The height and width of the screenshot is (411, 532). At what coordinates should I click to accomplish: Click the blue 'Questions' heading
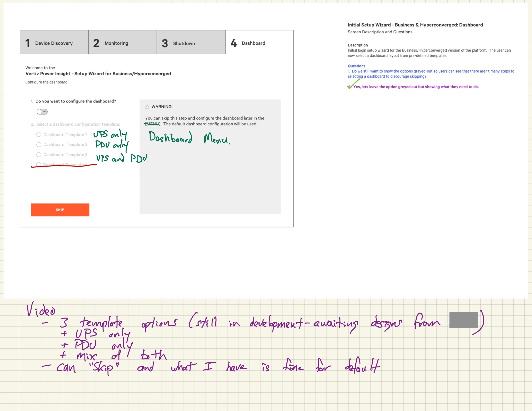356,66
